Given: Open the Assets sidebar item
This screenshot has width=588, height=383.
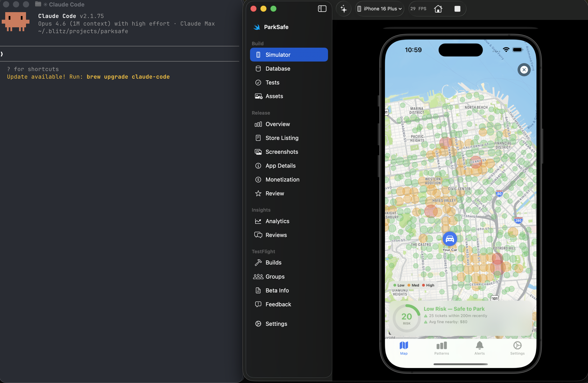Looking at the screenshot, I should 289,96.
